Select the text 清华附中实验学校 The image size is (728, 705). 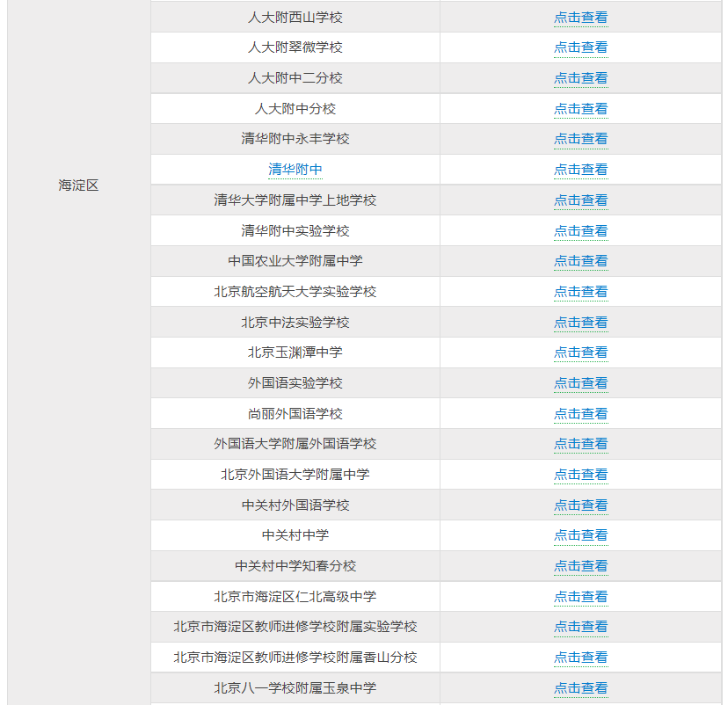[x=295, y=230]
